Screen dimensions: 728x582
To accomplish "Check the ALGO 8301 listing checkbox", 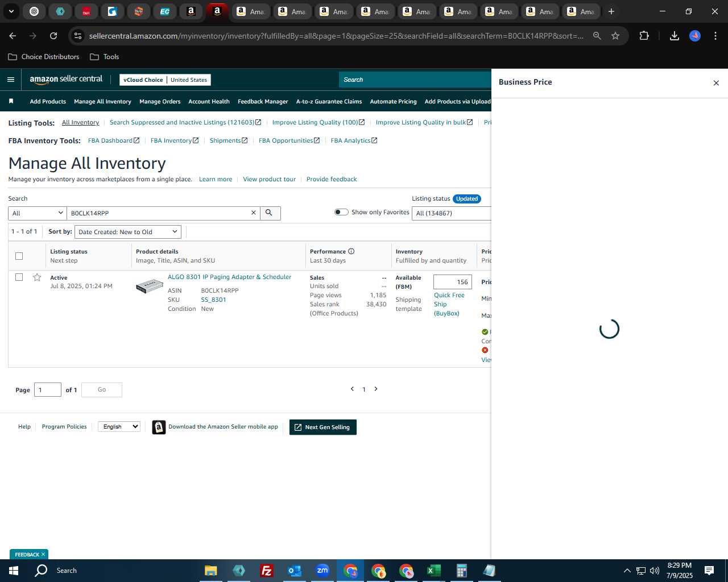I will coord(19,277).
